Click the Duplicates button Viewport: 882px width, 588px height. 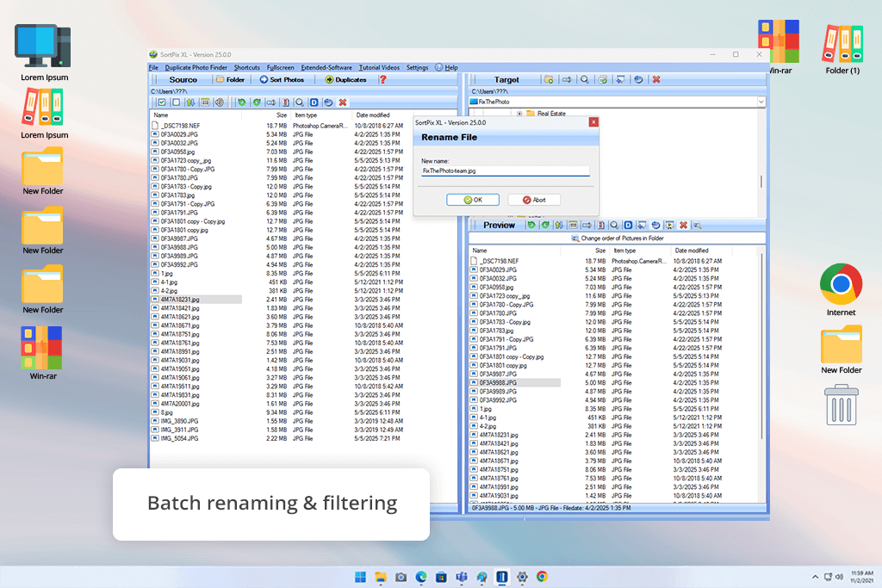346,80
